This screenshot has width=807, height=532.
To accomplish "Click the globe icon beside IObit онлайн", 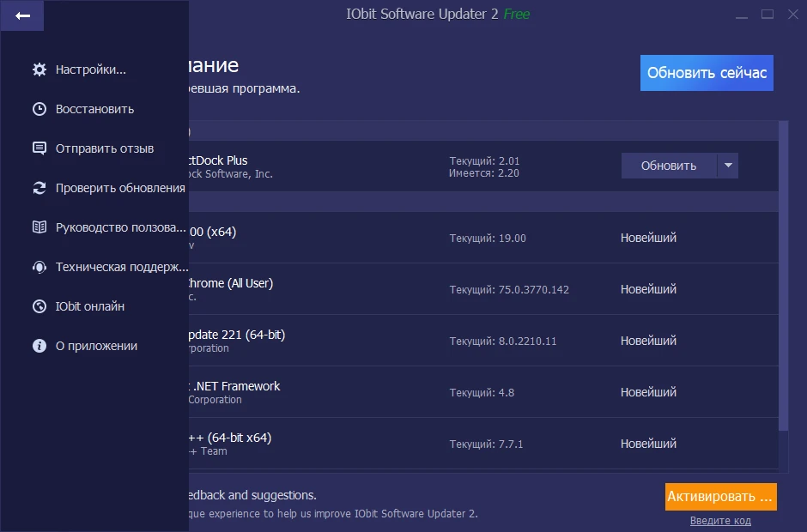I will 39,306.
